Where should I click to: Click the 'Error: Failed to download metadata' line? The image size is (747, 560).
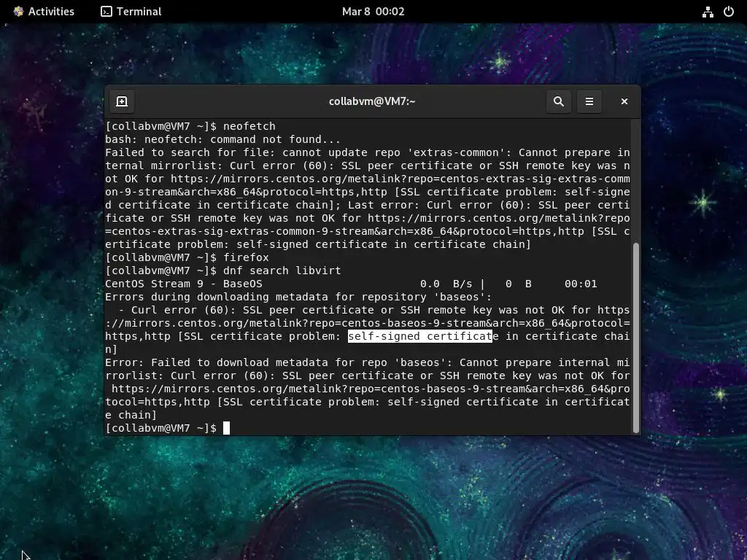(x=368, y=363)
